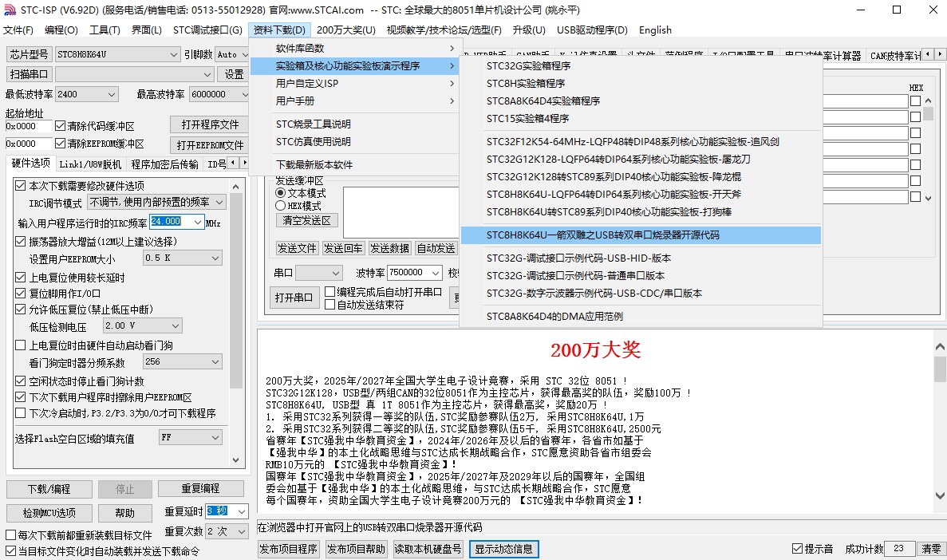Open 最低波特率 2400 dropdown
This screenshot has height=560, width=947.
tap(87, 94)
